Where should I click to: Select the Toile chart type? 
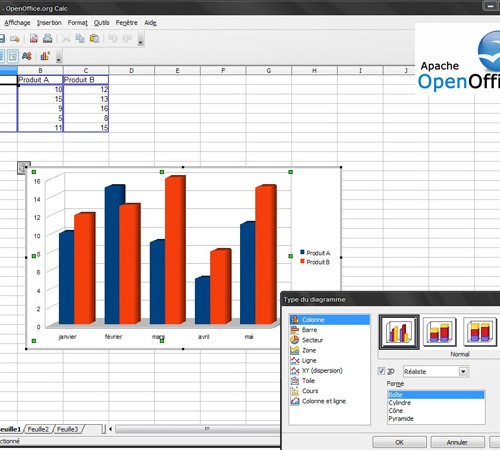[330, 381]
